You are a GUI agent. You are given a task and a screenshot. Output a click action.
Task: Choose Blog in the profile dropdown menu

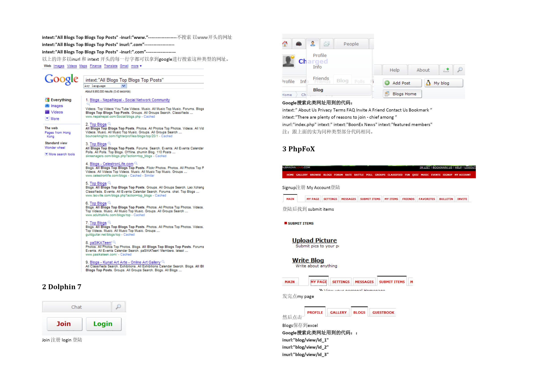[339, 90]
